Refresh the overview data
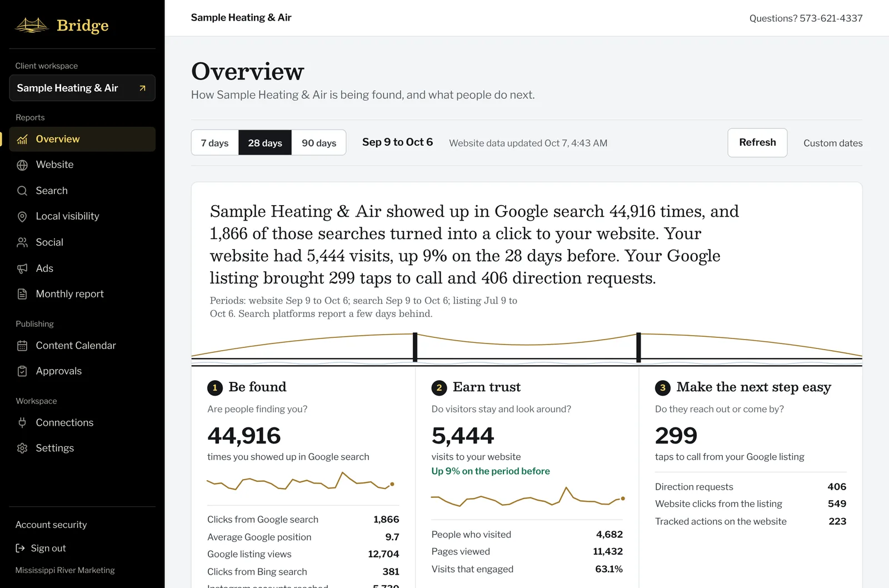889x588 pixels. click(x=757, y=143)
